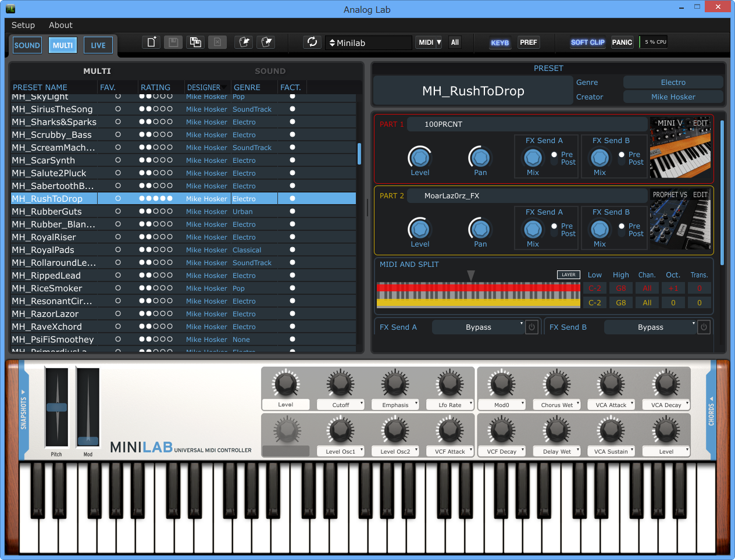The width and height of the screenshot is (735, 560).
Task: Open the Minilab controller selector
Action: tap(368, 42)
